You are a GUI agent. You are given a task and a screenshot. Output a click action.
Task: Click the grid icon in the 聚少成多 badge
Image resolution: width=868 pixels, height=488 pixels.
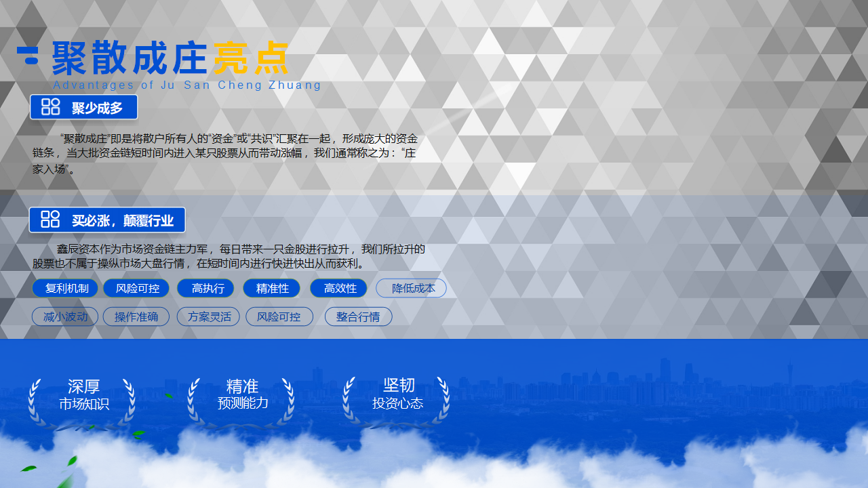pos(51,107)
